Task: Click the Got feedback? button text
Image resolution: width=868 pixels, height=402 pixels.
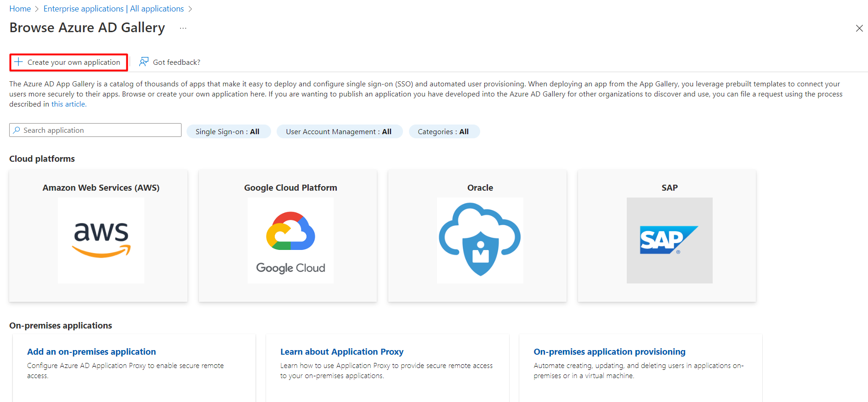Action: [x=176, y=62]
